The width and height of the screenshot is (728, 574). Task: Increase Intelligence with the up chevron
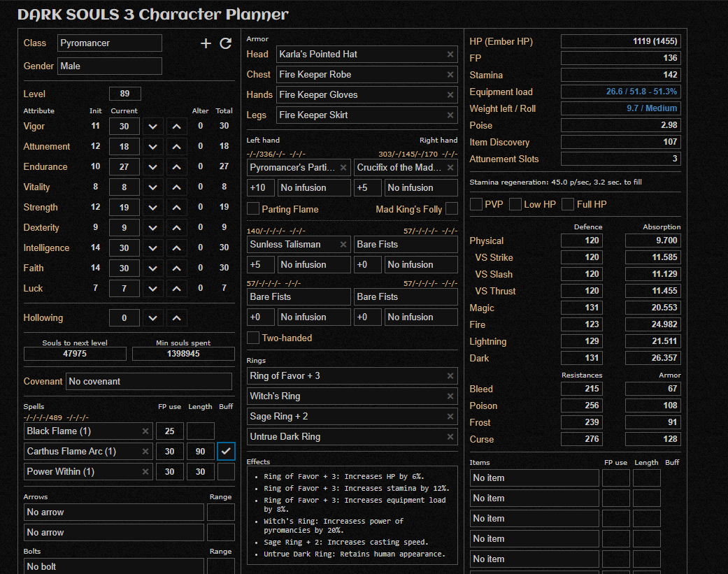point(176,248)
